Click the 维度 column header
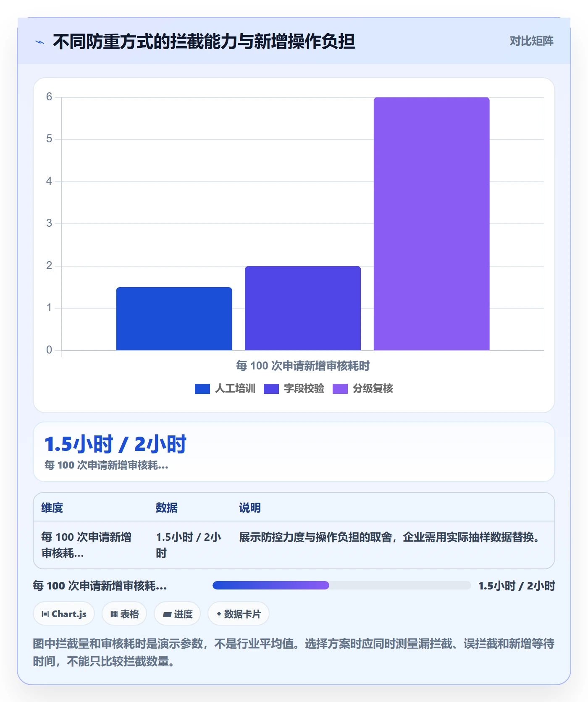The height and width of the screenshot is (702, 588). point(52,508)
